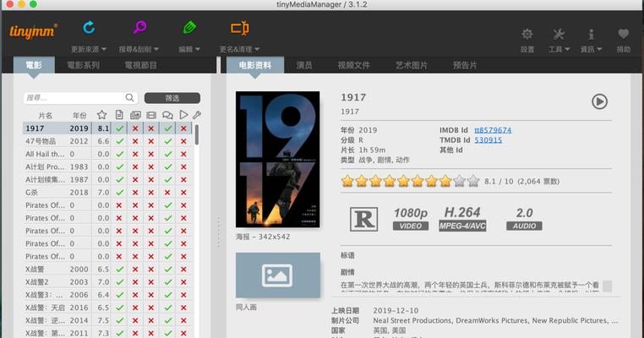Open the update sources dropdown arrow
This screenshot has height=338, width=644.
(104, 49)
